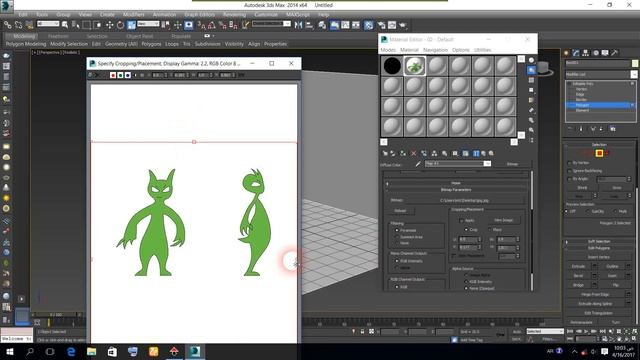This screenshot has height=360, width=640.
Task: Select Alpha for Mono Channel Output
Action: point(396,267)
